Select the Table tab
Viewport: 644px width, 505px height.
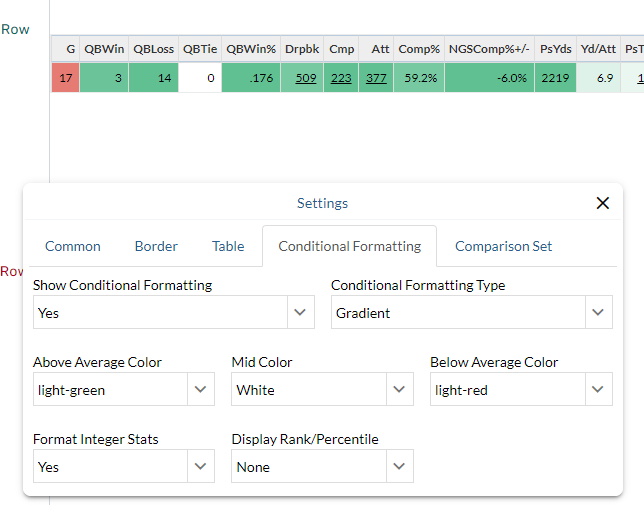tap(228, 246)
